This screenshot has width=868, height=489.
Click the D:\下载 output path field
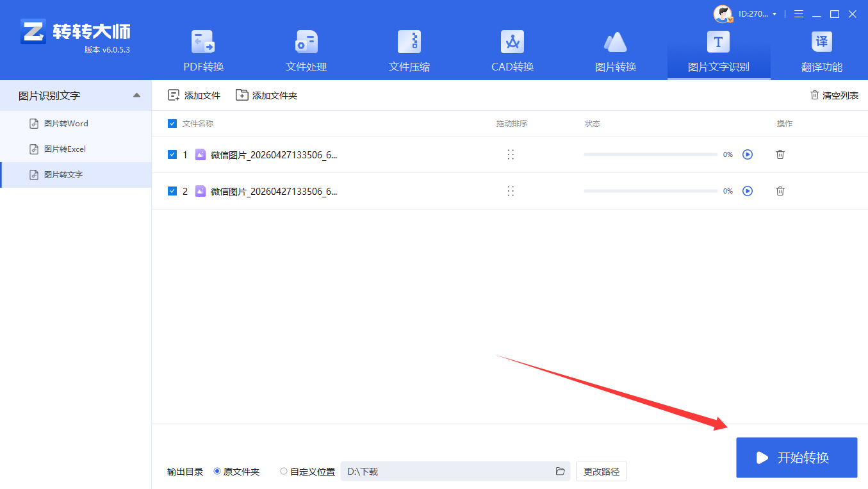(x=455, y=472)
